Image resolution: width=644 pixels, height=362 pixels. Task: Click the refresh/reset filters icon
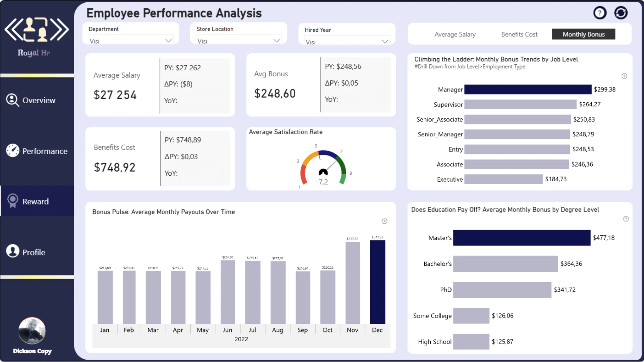tap(621, 13)
